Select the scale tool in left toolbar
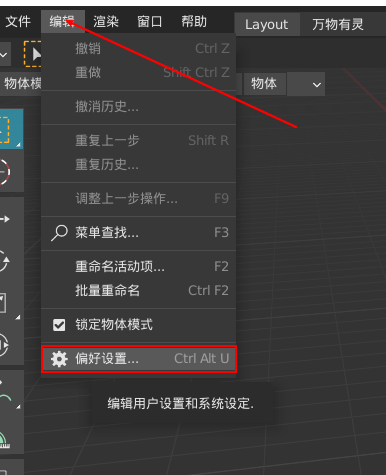The image size is (386, 475). click(x=11, y=303)
